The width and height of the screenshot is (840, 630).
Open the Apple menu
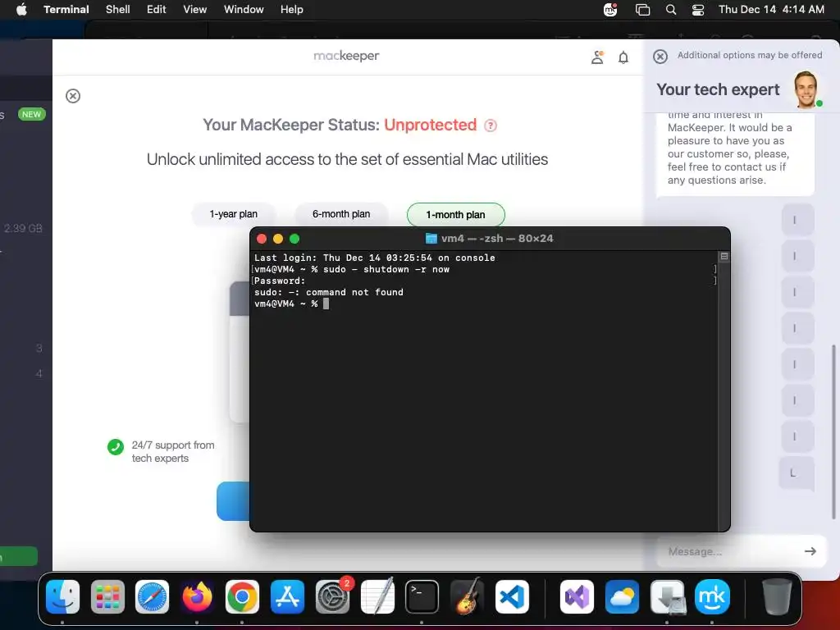pyautogui.click(x=21, y=9)
